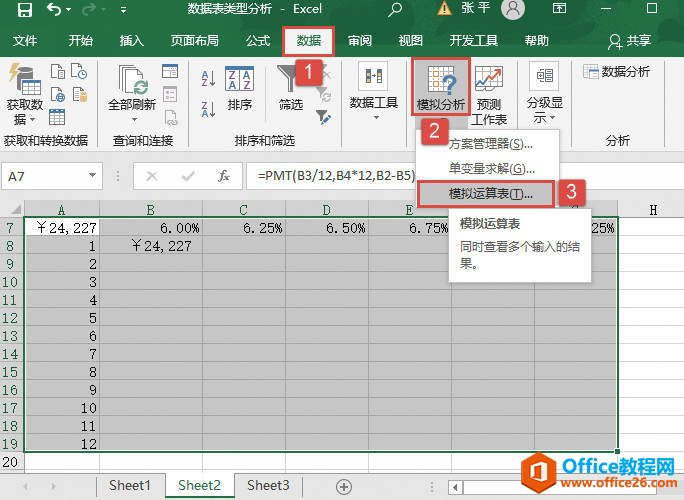The image size is (684, 500).
Task: Select row 20 header
Action: click(x=11, y=462)
